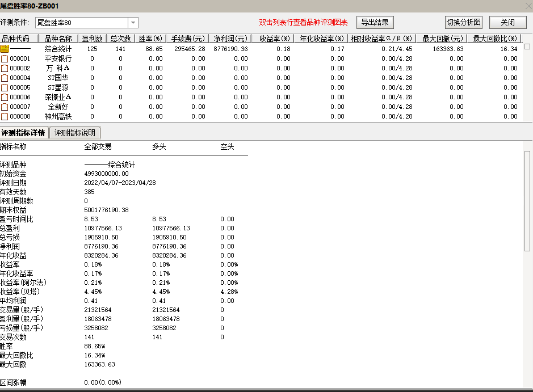Image resolution: width=533 pixels, height=392 pixels.
Task: Select the 全新好 row
Action: pyautogui.click(x=261, y=107)
